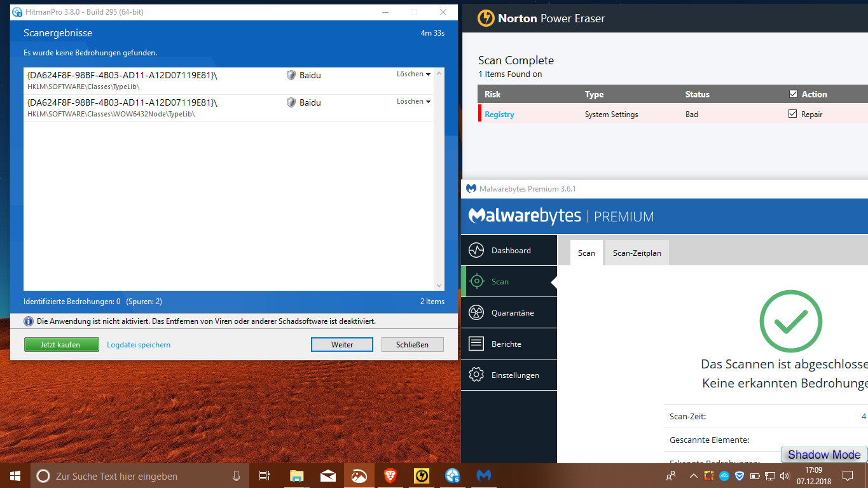Open Einstellungen in the Malwarebytes sidebar
The image size is (868, 488).
click(x=509, y=375)
